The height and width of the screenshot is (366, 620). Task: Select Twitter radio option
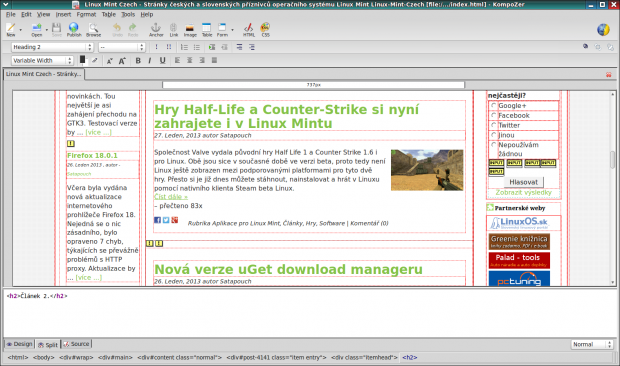click(493, 125)
